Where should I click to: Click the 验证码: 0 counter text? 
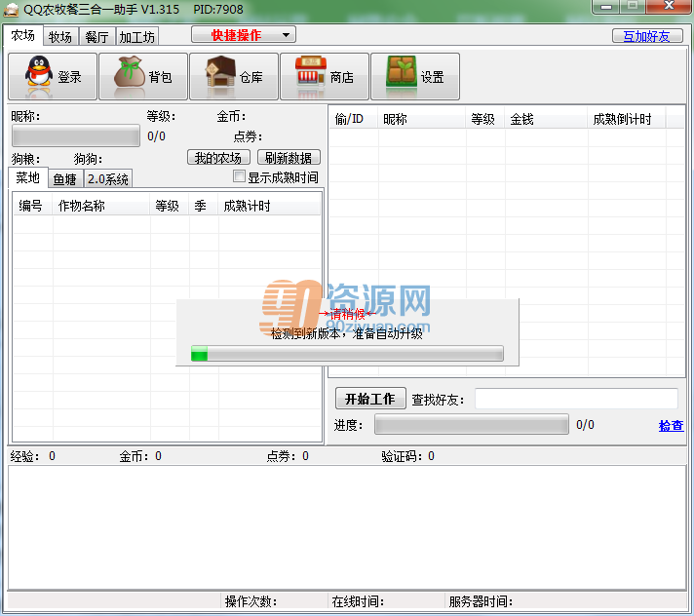coord(408,456)
